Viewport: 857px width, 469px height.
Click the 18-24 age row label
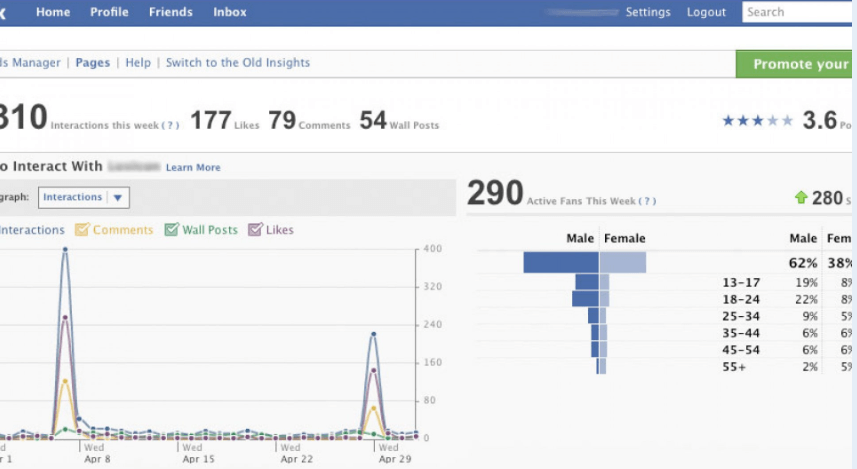pos(741,300)
